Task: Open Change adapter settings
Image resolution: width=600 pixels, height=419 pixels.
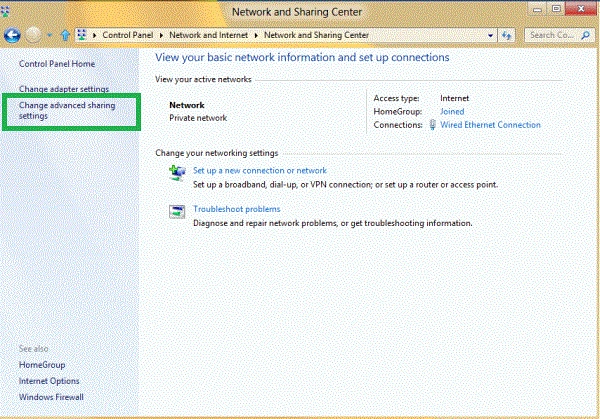Action: click(64, 89)
